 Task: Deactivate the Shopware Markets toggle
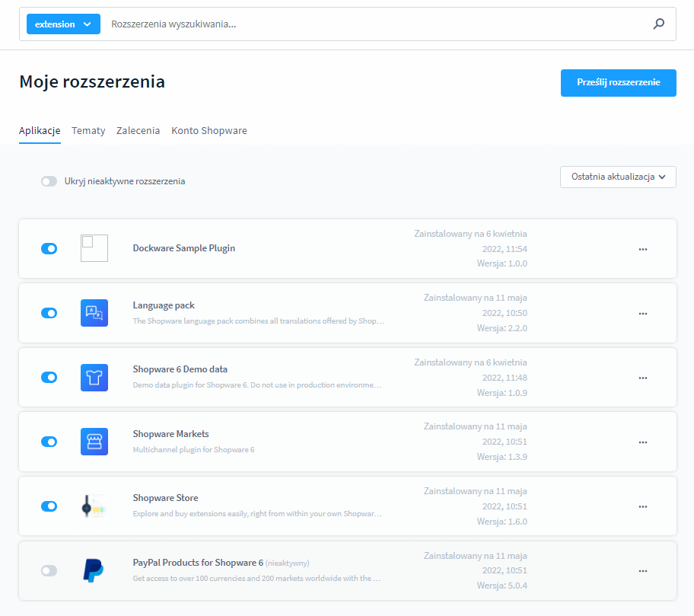click(49, 442)
